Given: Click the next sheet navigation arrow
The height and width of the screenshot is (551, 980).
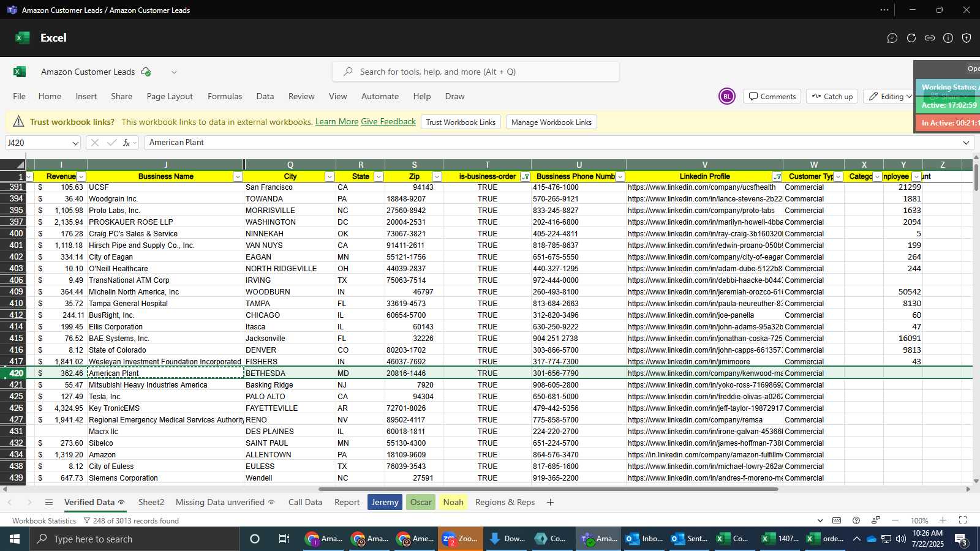Looking at the screenshot, I should coord(29,502).
